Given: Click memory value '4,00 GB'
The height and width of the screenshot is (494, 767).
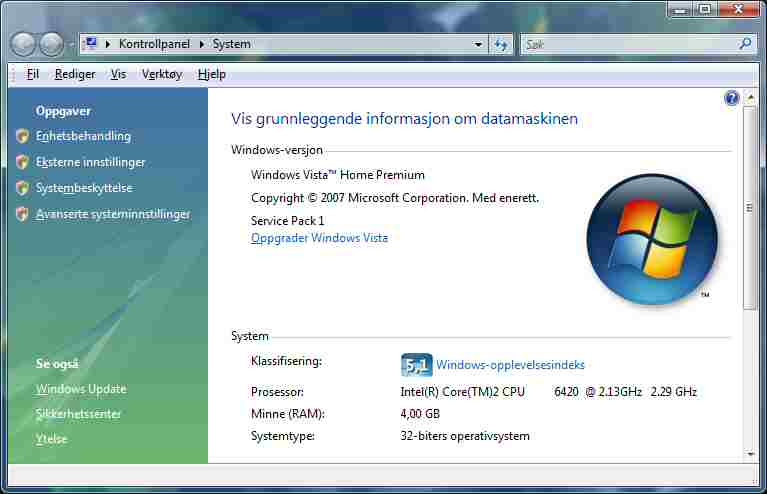Looking at the screenshot, I should tap(420, 414).
